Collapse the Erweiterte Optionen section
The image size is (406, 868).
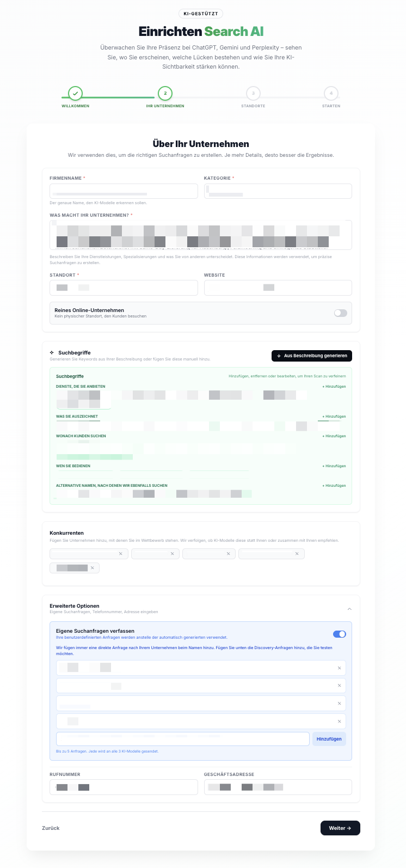pos(349,609)
